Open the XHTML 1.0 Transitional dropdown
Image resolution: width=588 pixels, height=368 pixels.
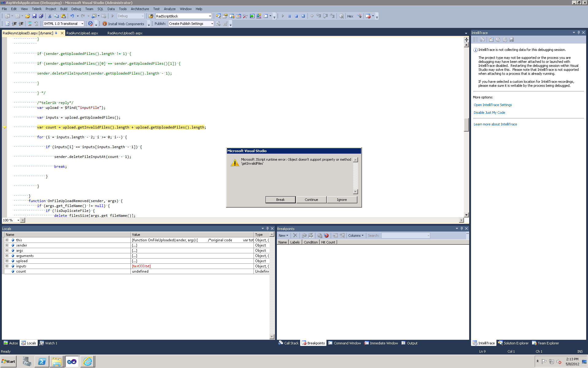pyautogui.click(x=82, y=24)
